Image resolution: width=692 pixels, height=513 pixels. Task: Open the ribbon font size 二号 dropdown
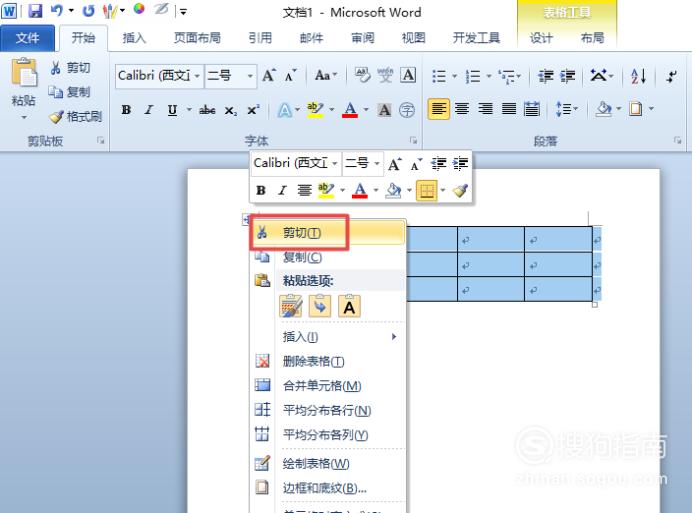tap(250, 76)
